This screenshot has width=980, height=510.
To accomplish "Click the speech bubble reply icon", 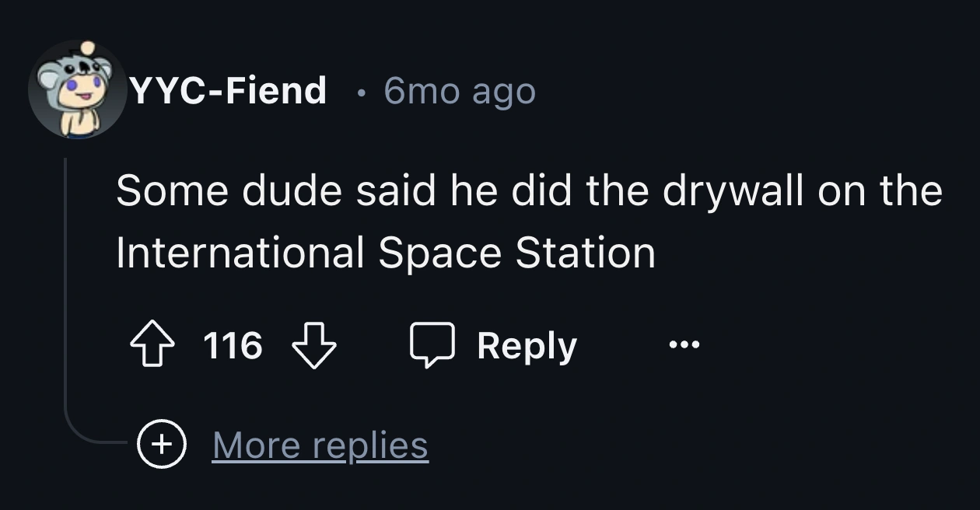I will pyautogui.click(x=432, y=346).
